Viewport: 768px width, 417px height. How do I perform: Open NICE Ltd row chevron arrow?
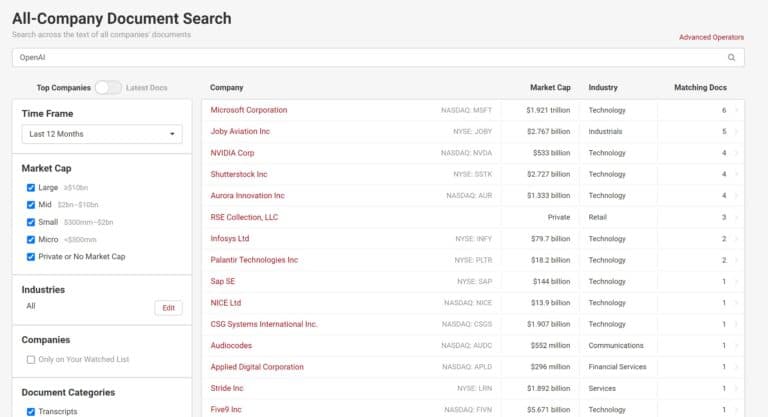point(736,303)
